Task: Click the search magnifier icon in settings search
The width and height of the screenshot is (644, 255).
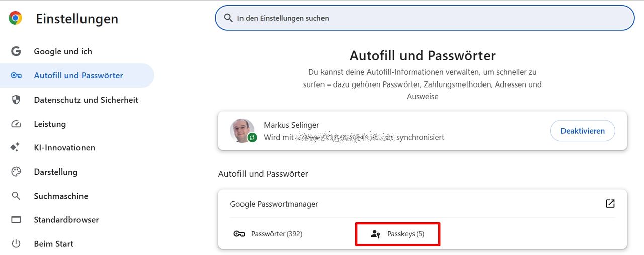Action: pos(228,18)
